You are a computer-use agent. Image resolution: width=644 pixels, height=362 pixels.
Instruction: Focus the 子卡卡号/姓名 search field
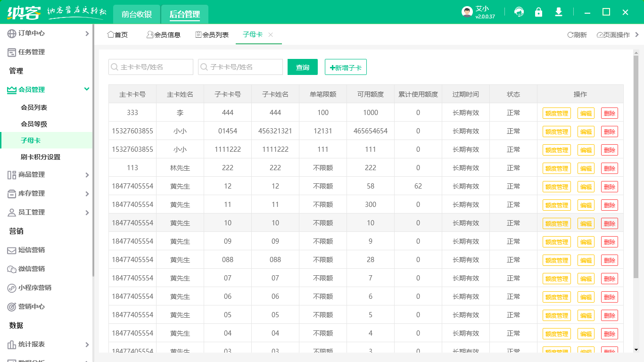coord(240,67)
